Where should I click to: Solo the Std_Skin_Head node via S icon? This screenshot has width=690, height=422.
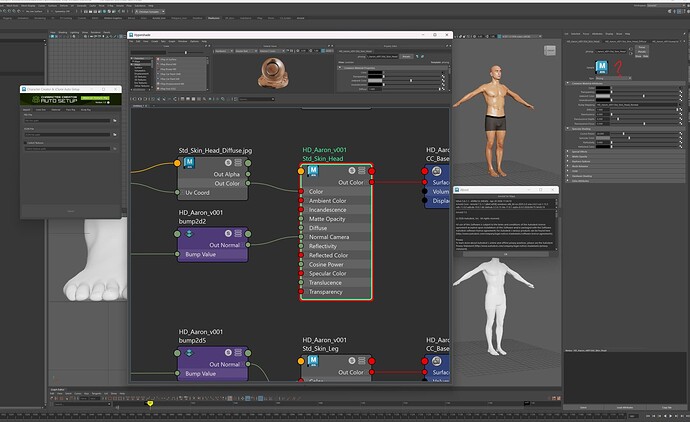coord(352,170)
